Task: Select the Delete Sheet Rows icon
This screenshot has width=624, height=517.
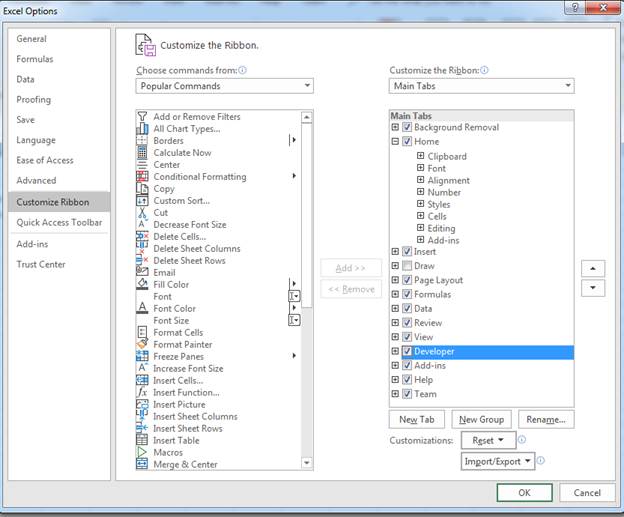Action: click(x=142, y=260)
